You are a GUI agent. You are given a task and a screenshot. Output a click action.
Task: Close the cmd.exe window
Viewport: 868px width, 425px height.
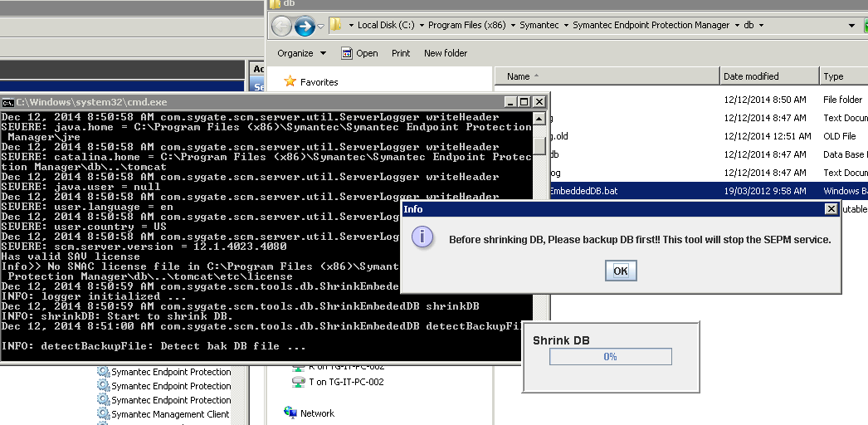tap(539, 102)
